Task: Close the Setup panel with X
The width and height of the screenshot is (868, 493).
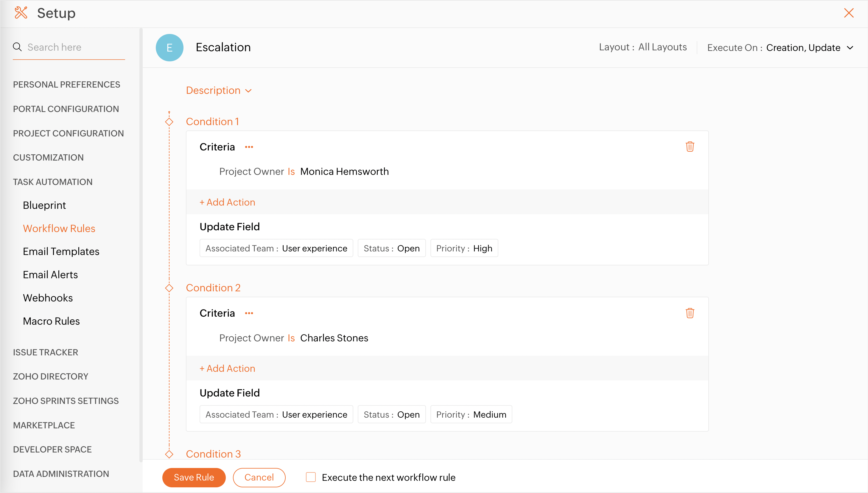Action: tap(848, 13)
